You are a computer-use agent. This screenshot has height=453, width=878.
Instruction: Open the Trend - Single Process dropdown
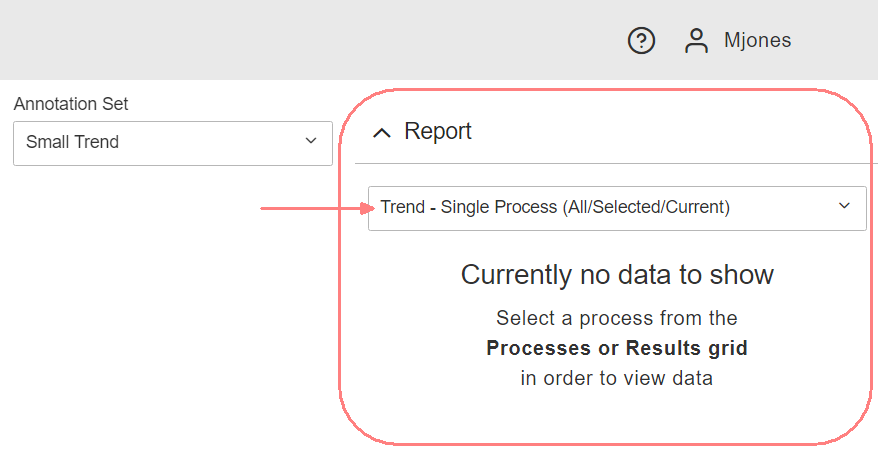coord(616,208)
